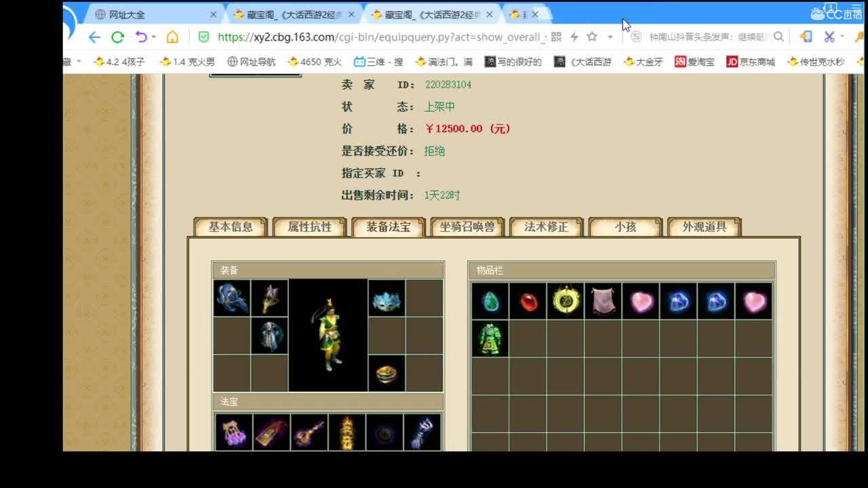Expand the bookmarks-bar folder dropdown at left
The height and width of the screenshot is (488, 868).
(x=79, y=62)
